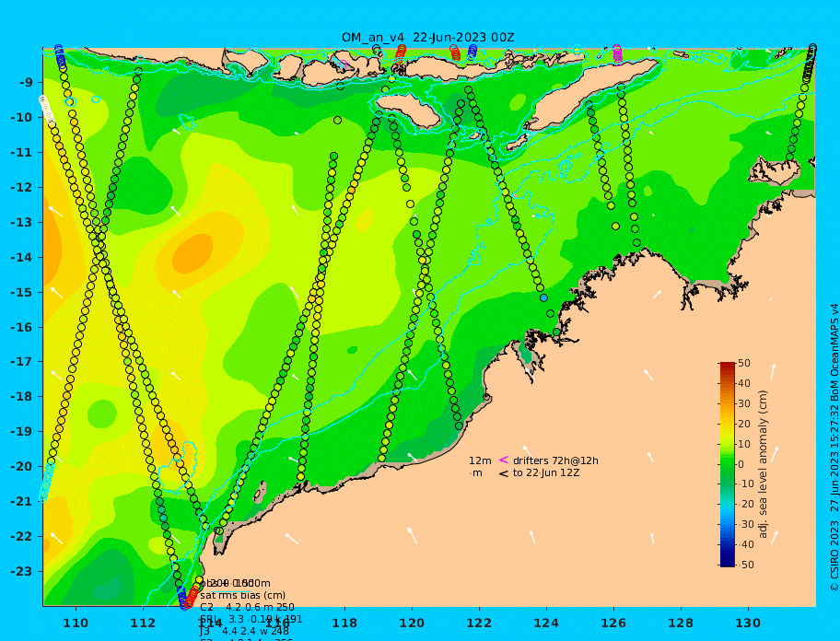This screenshot has height=641, width=840.
Task: Click latitude axis label '-21'
Action: coord(21,502)
